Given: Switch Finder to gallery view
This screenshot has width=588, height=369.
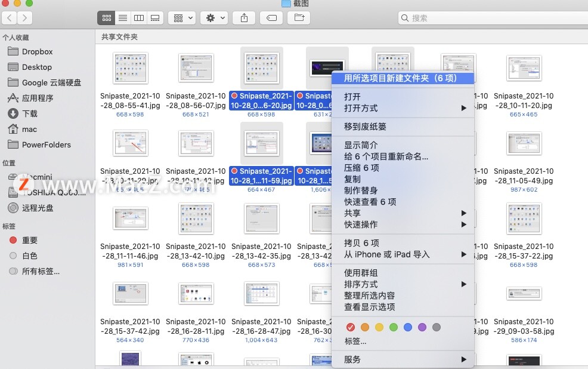Looking at the screenshot, I should coord(155,18).
